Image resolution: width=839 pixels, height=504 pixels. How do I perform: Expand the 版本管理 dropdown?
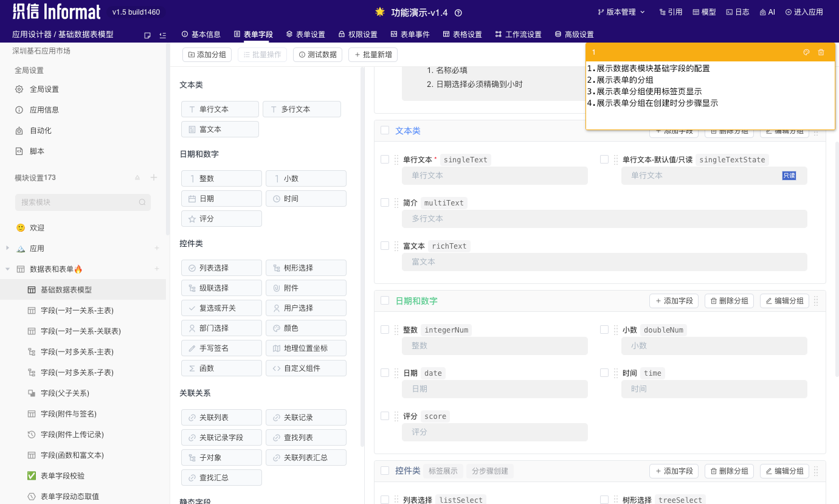[x=621, y=11]
